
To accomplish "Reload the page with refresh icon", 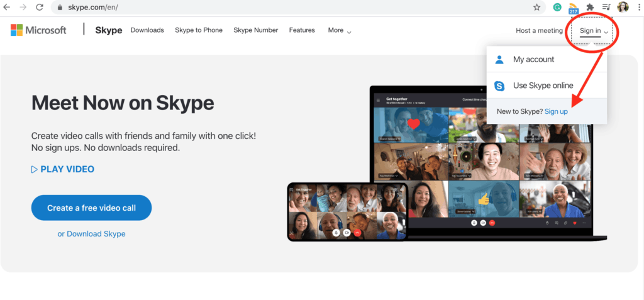I will coord(40,8).
